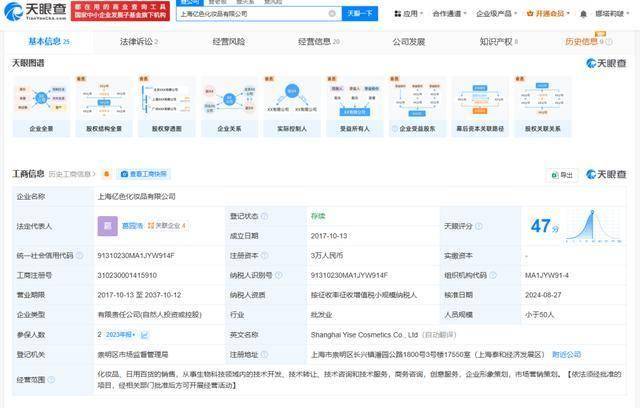The height and width of the screenshot is (408, 640).
Task: Open the 关联企业 4 link
Action: 167,226
